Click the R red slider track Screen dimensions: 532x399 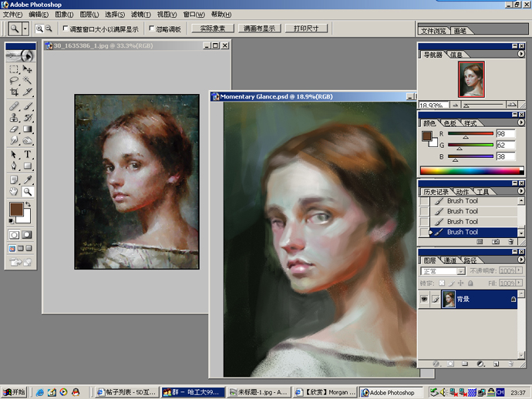(x=470, y=133)
